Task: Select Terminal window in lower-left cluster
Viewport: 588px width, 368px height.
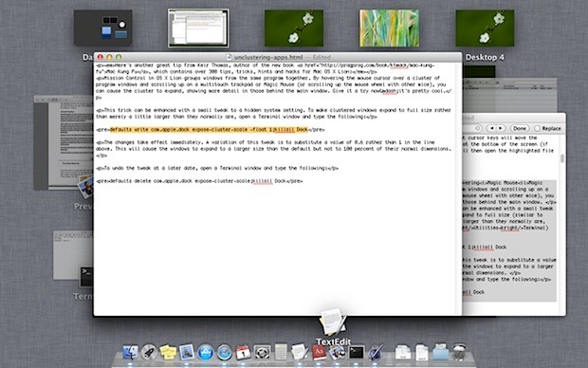Action: click(x=73, y=255)
